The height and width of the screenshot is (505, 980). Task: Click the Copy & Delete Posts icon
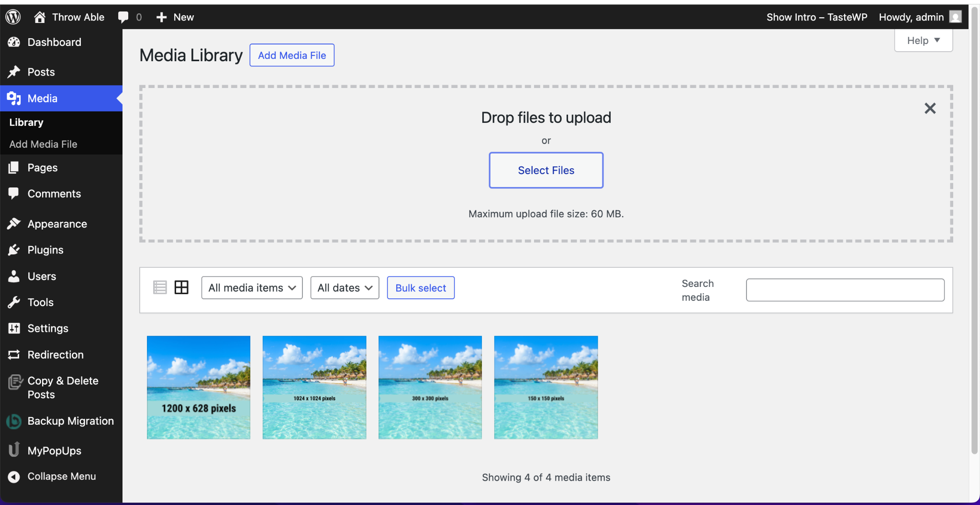[15, 382]
